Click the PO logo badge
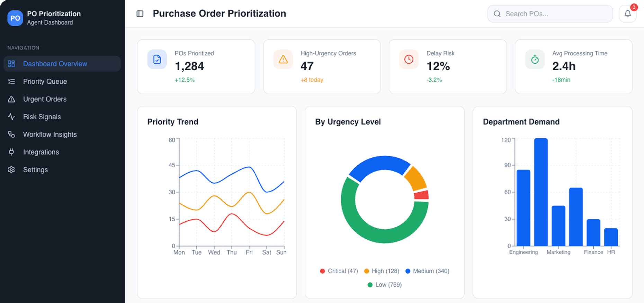The width and height of the screenshot is (644, 303). click(x=15, y=18)
